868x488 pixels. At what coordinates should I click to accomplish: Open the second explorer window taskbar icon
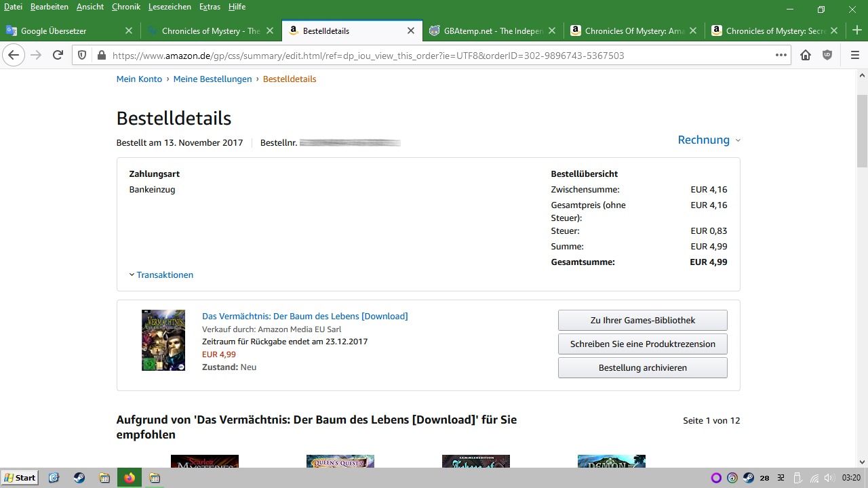[x=154, y=478]
